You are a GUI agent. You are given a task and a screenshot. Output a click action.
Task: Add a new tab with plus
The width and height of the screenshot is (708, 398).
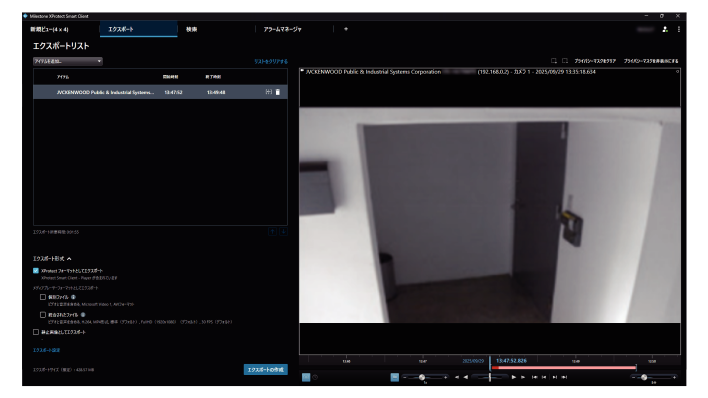pos(346,29)
